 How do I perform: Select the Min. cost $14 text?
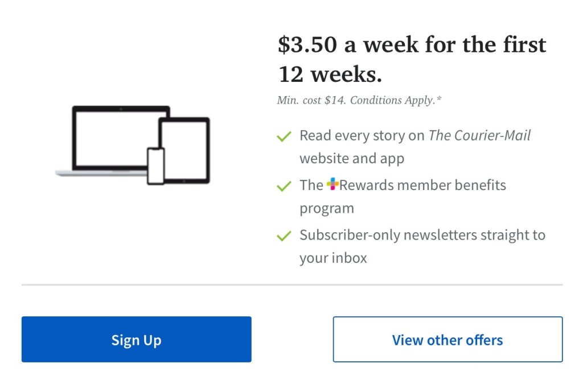coord(311,101)
